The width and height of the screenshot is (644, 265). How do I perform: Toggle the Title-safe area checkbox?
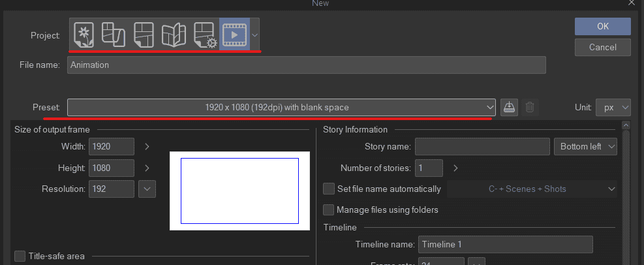tap(20, 256)
